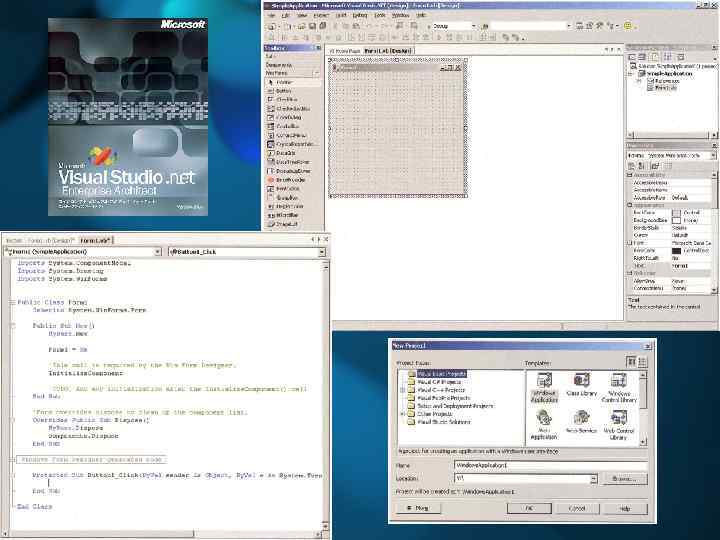Click the Alphabetic sort button in Properties window

click(642, 166)
